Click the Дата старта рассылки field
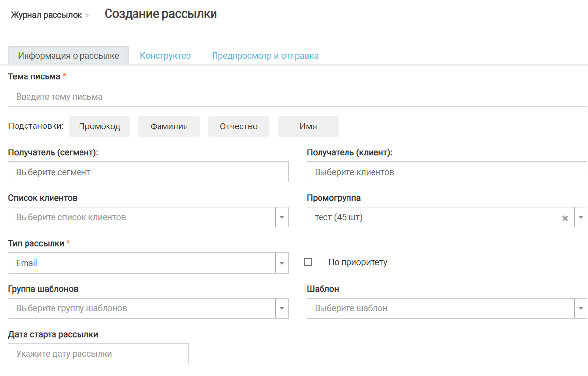The width and height of the screenshot is (588, 376). (x=98, y=354)
